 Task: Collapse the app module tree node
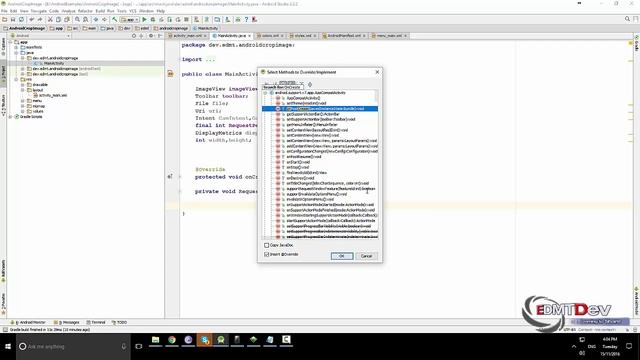click(x=10, y=42)
